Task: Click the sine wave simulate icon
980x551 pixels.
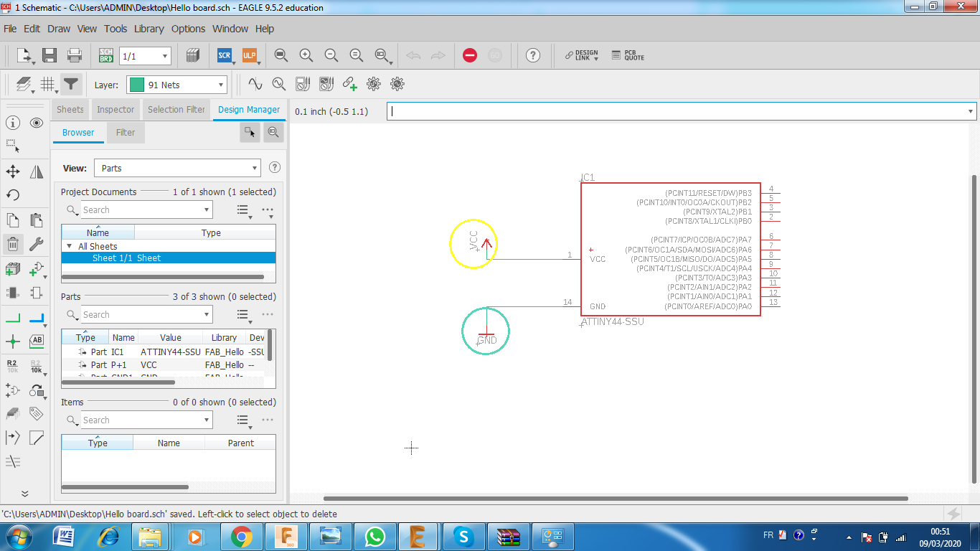Action: point(255,84)
